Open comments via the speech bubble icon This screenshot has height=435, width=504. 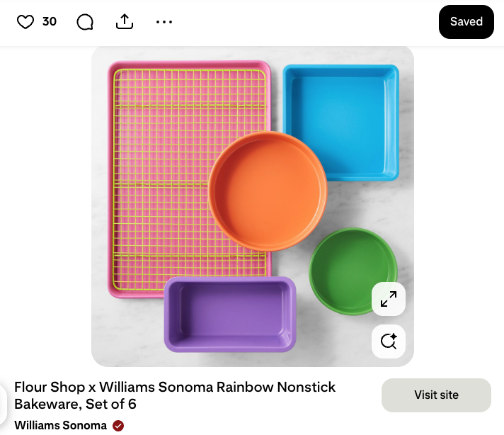(x=85, y=22)
